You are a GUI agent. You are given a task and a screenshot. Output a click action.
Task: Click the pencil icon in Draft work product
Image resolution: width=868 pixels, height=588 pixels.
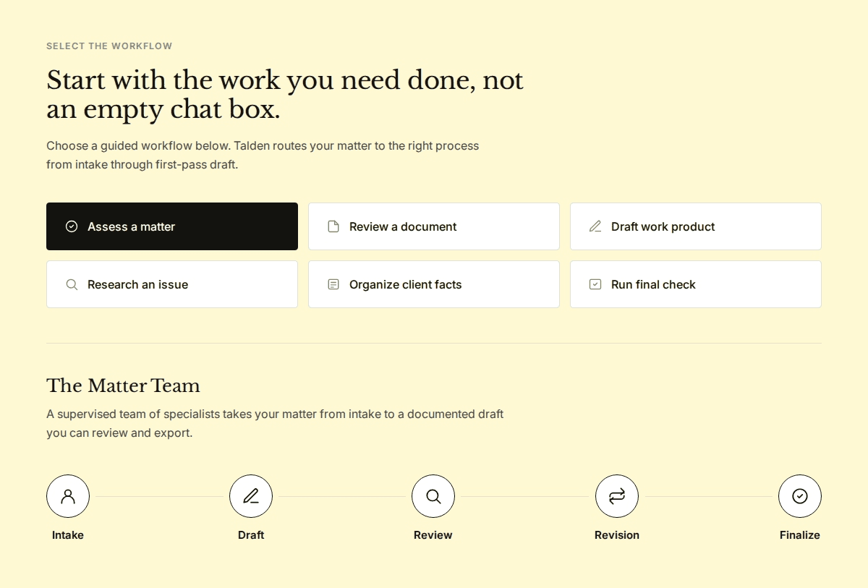[x=595, y=226]
